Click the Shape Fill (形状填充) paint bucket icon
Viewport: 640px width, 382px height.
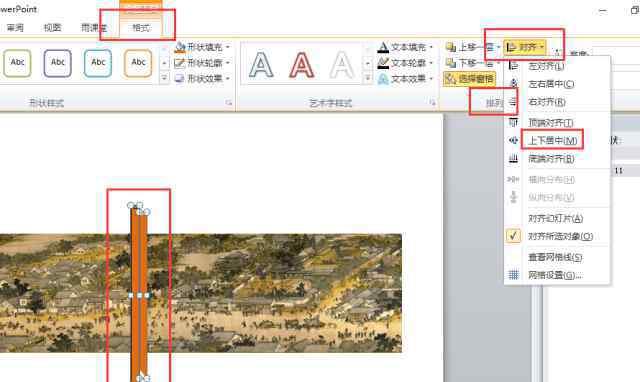(x=180, y=47)
